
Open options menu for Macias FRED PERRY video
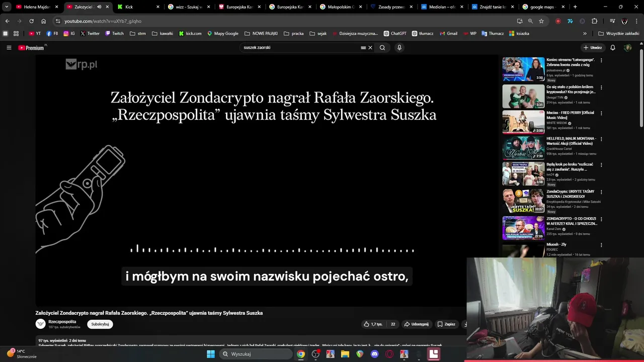(601, 114)
